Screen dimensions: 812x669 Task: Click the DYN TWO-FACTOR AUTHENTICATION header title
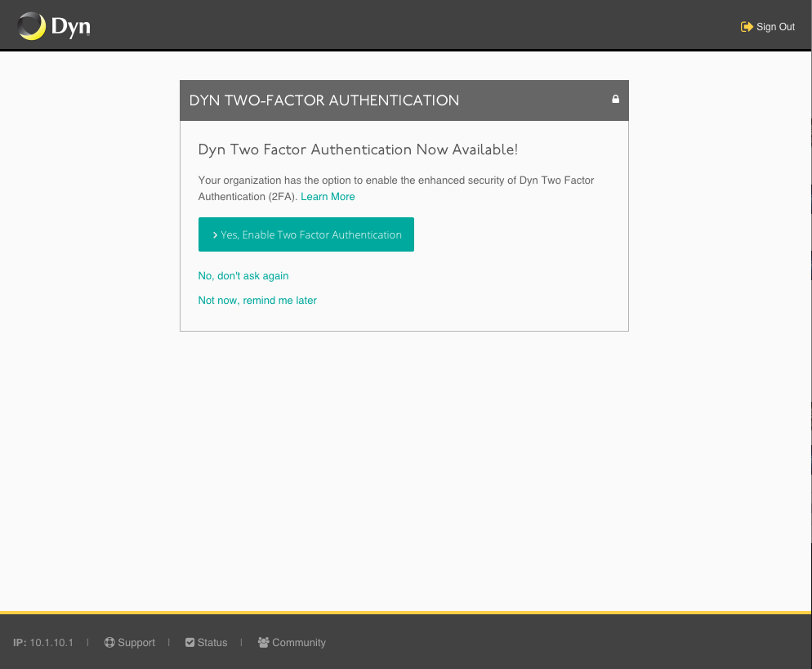(x=324, y=100)
